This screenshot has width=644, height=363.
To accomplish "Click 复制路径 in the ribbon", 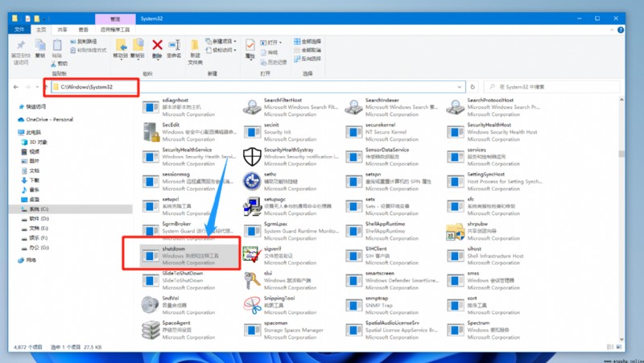I will (84, 42).
